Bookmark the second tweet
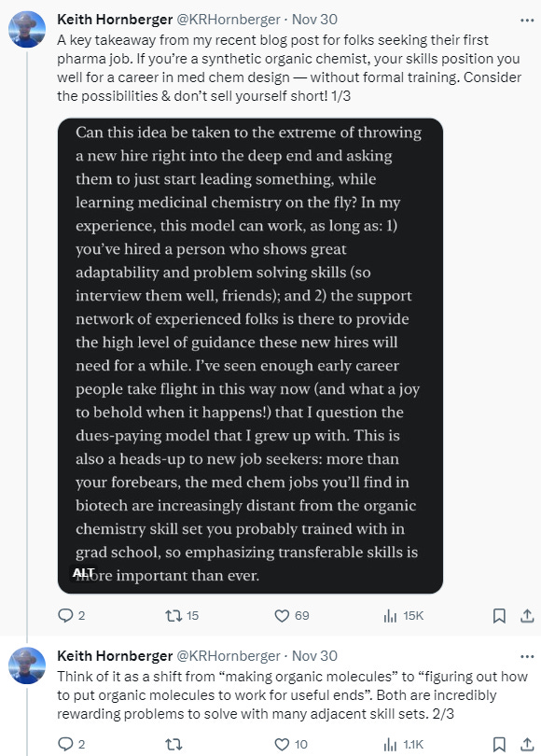This screenshot has height=756, width=541. tap(499, 745)
